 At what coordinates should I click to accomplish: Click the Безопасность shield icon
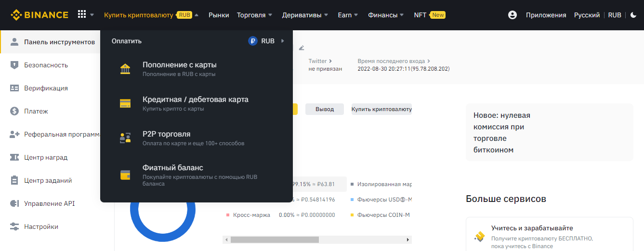point(14,65)
